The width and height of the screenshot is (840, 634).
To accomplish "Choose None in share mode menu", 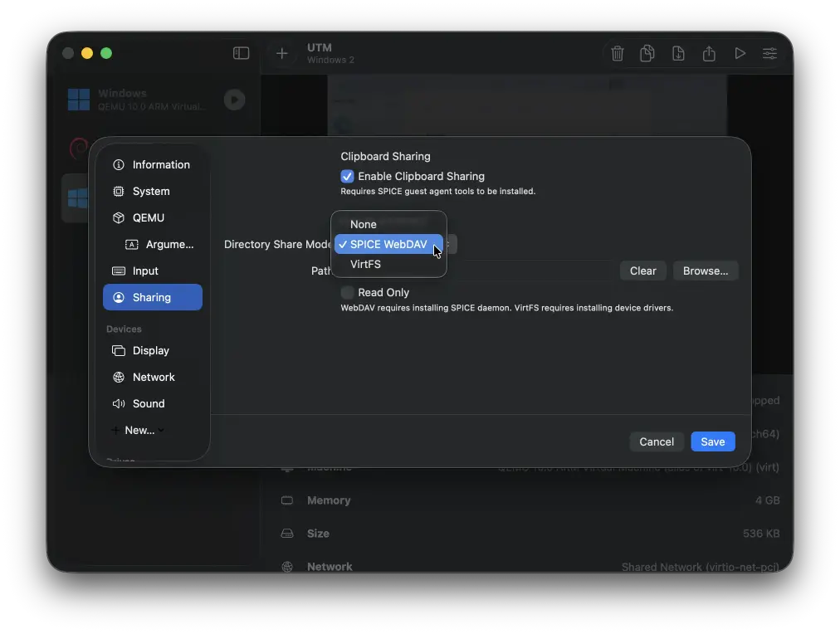I will (x=389, y=224).
